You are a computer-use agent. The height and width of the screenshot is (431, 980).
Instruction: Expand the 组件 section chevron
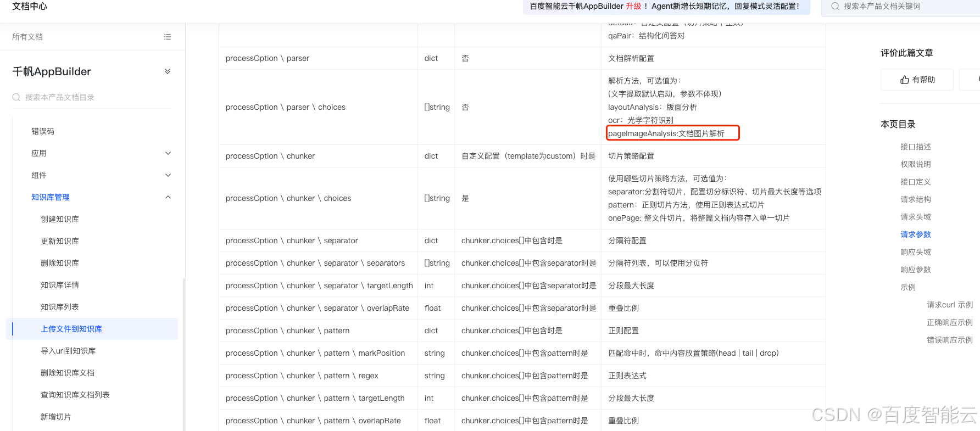pyautogui.click(x=168, y=175)
